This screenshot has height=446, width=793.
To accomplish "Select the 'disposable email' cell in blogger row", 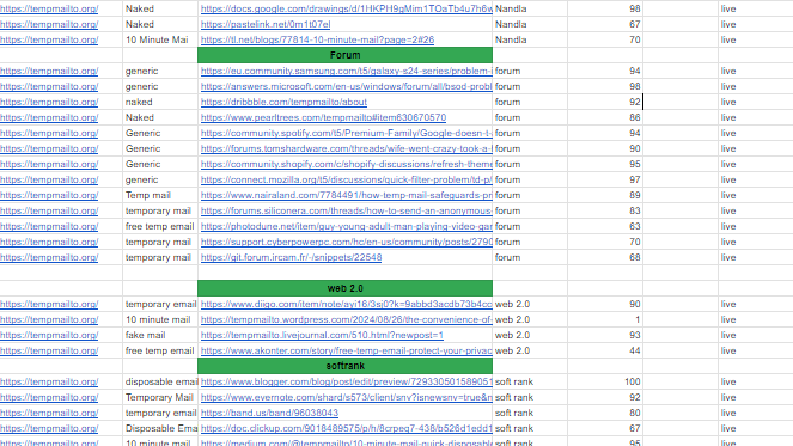I will [160, 382].
